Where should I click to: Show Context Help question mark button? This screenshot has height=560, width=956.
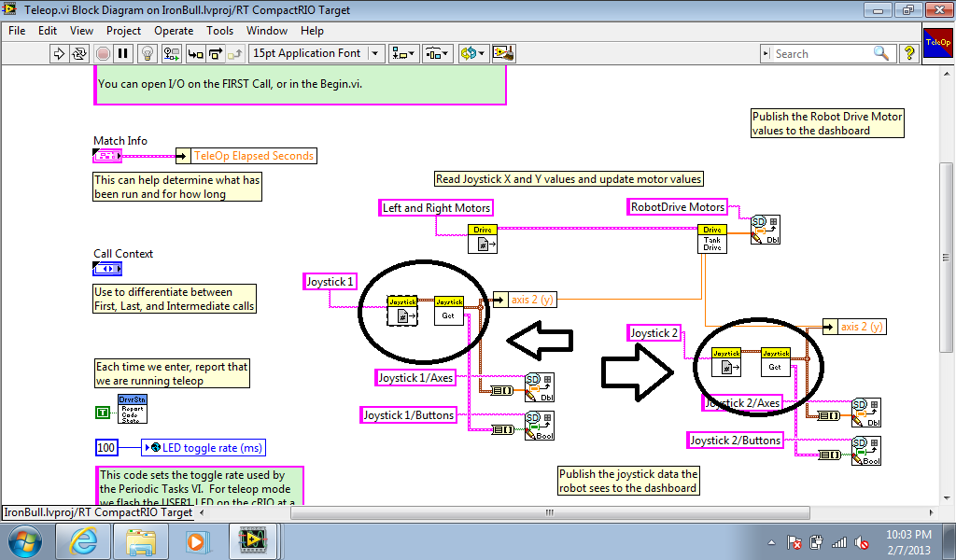909,53
